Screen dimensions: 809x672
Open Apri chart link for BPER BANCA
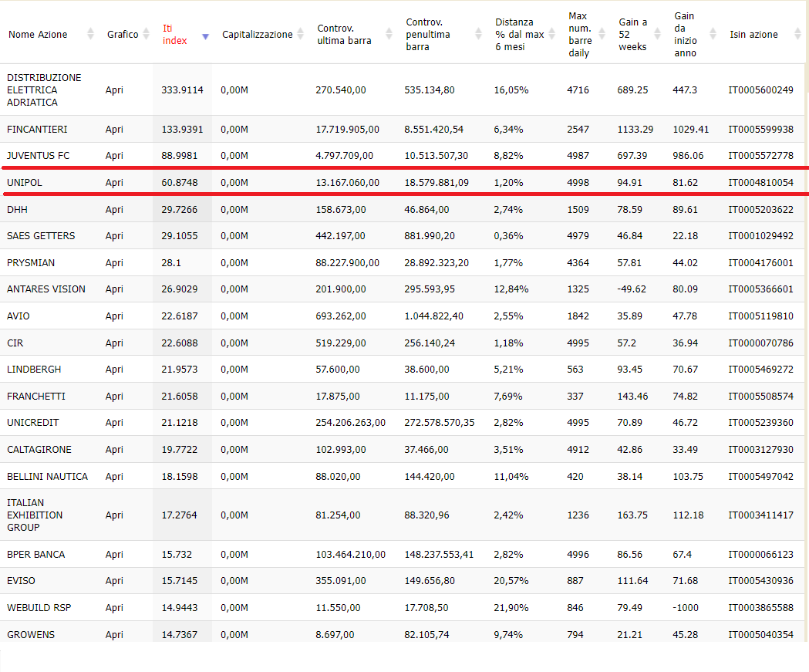pos(114,554)
